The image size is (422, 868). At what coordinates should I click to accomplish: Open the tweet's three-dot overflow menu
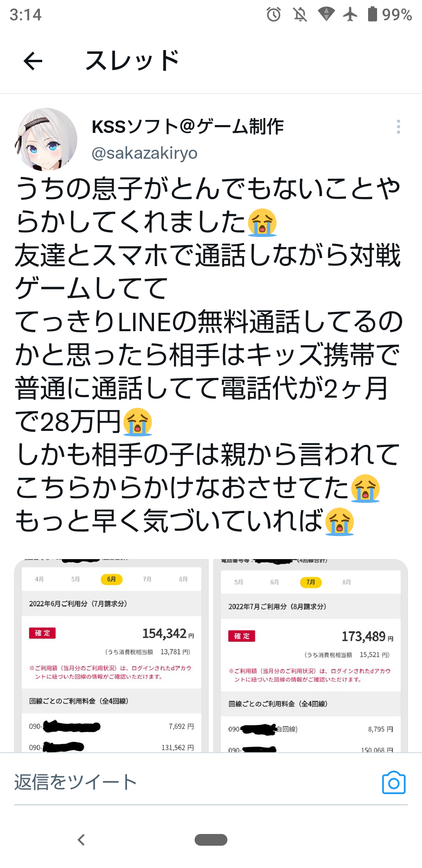tap(398, 127)
